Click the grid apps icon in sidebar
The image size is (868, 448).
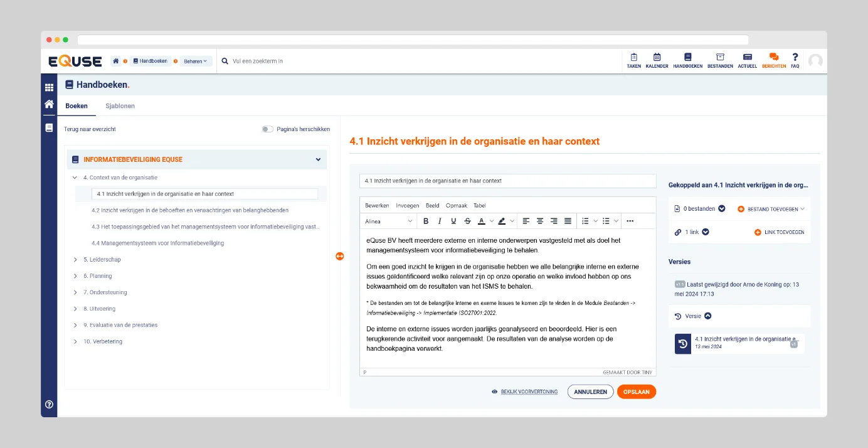tap(49, 88)
